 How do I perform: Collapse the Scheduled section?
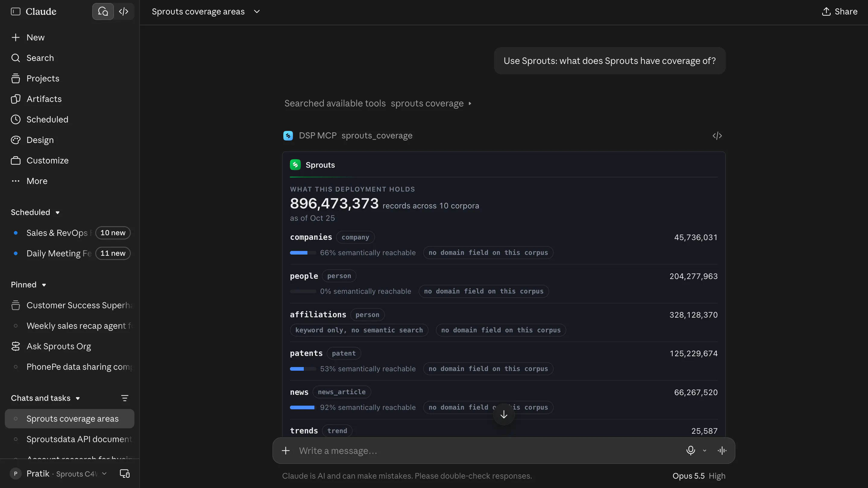35,212
